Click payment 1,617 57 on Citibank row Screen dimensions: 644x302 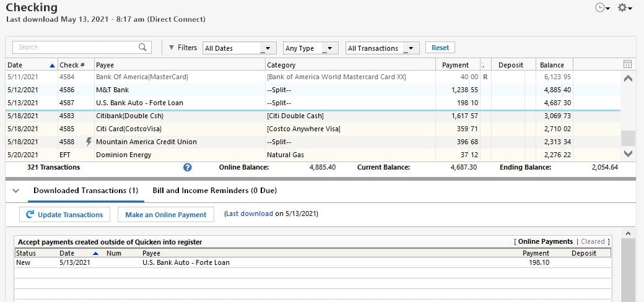(464, 116)
